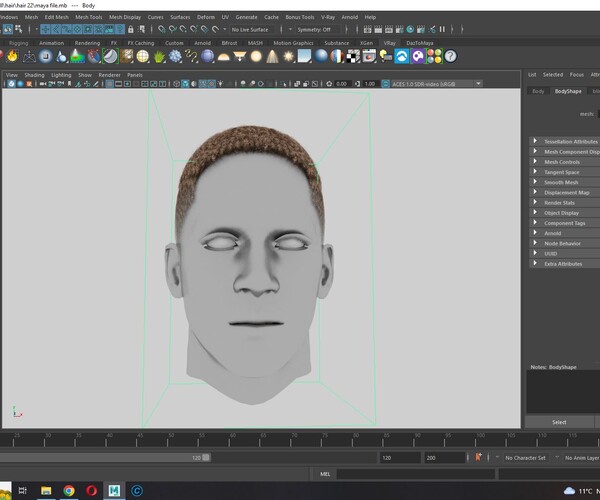Click the yellow grid sphere icon on the shelf
Image resolution: width=600 pixels, height=500 pixels.
click(143, 57)
